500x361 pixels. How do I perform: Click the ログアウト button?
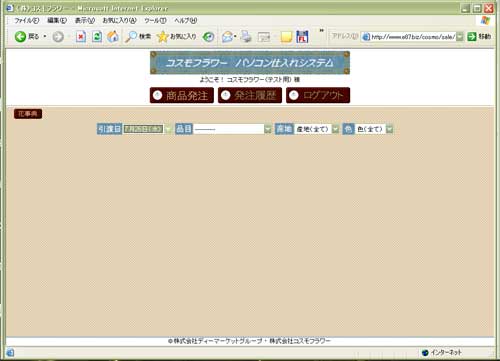[318, 95]
